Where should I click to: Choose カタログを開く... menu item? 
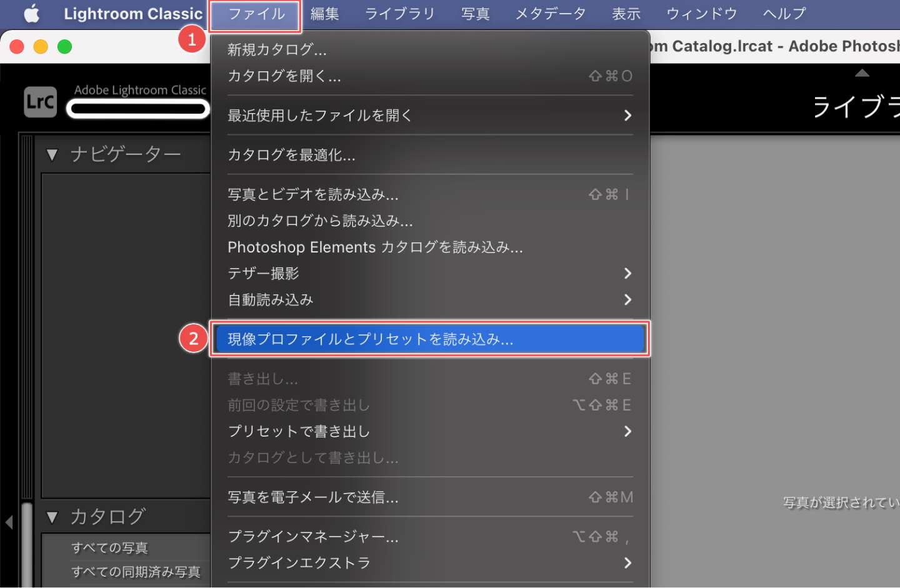click(430, 76)
